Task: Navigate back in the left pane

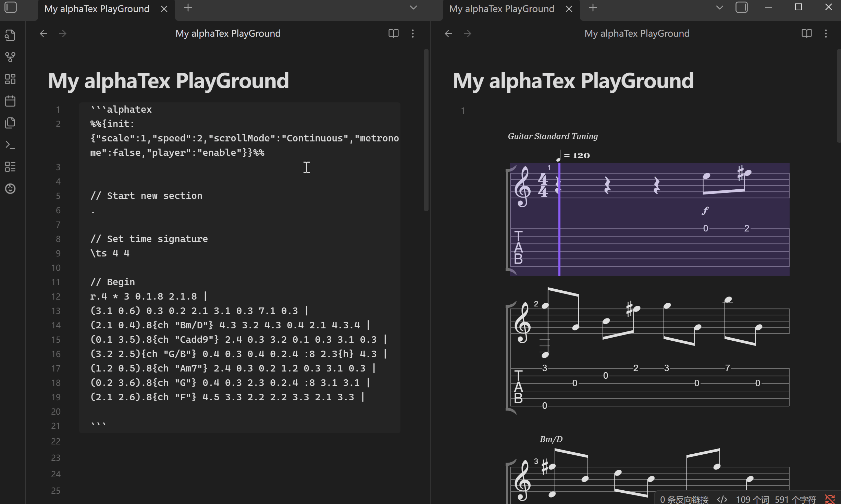Action: [44, 34]
